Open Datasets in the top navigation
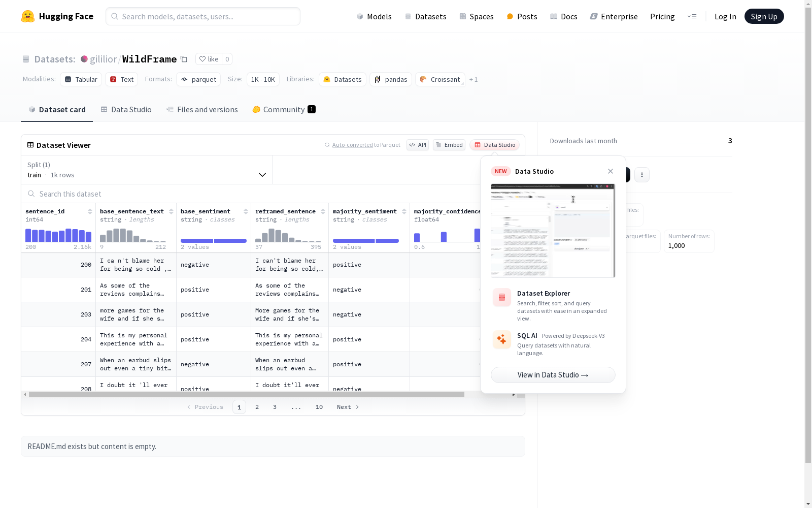This screenshot has height=508, width=812. (x=425, y=16)
